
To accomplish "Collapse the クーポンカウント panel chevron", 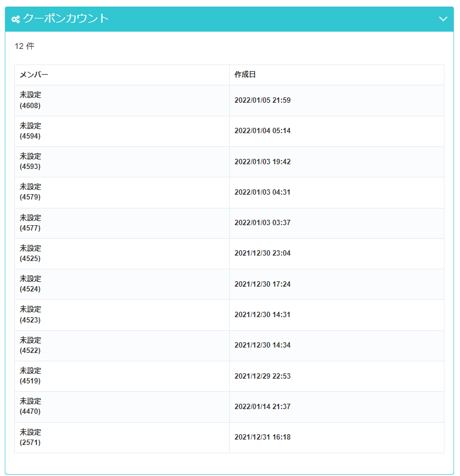I will 443,19.
